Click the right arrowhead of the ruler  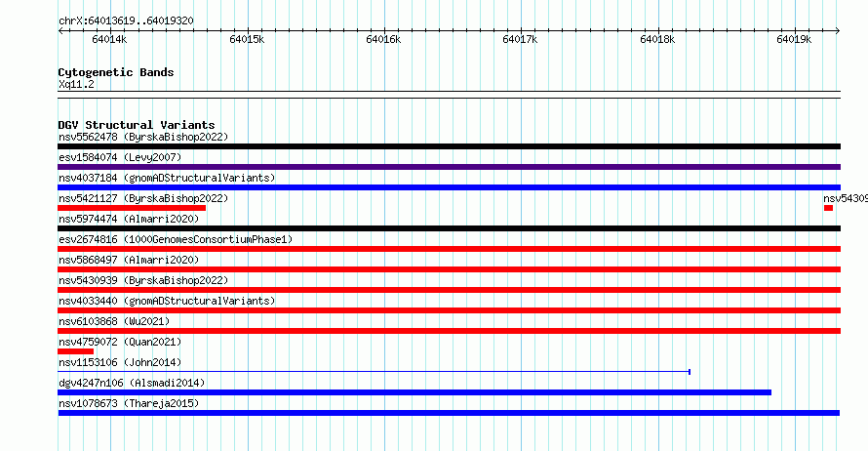pyautogui.click(x=838, y=30)
